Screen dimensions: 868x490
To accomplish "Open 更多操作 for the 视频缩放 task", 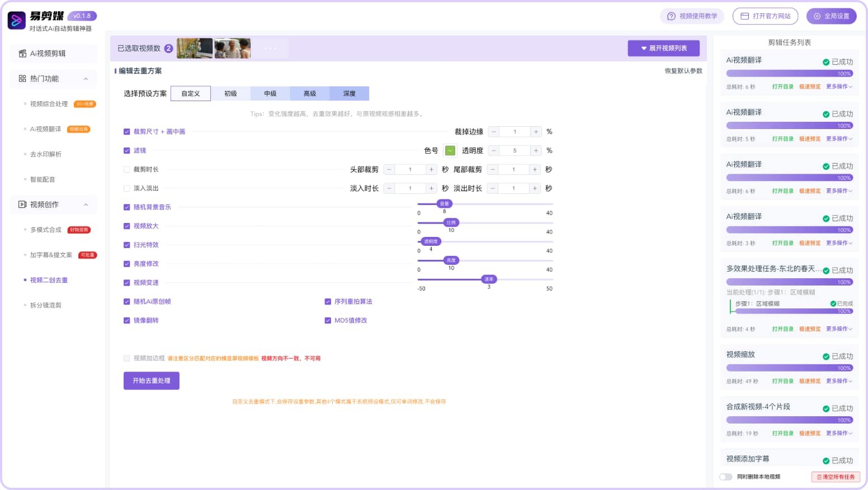I will click(x=839, y=381).
